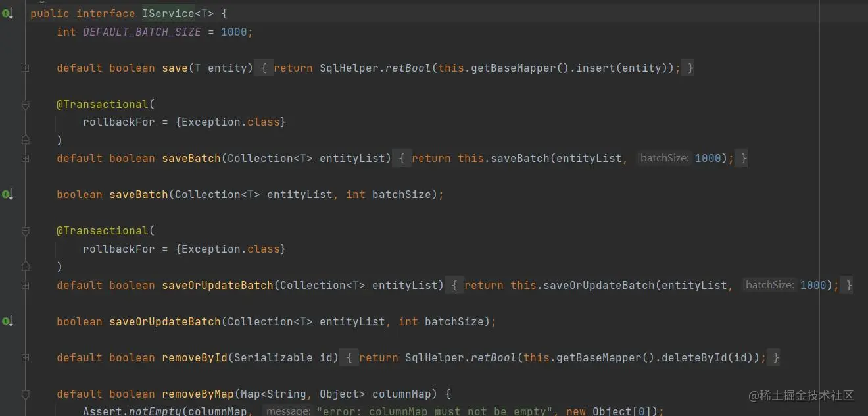Image resolution: width=868 pixels, height=416 pixels.
Task: Click SqlHelper in the save method line
Action: pyautogui.click(x=349, y=68)
